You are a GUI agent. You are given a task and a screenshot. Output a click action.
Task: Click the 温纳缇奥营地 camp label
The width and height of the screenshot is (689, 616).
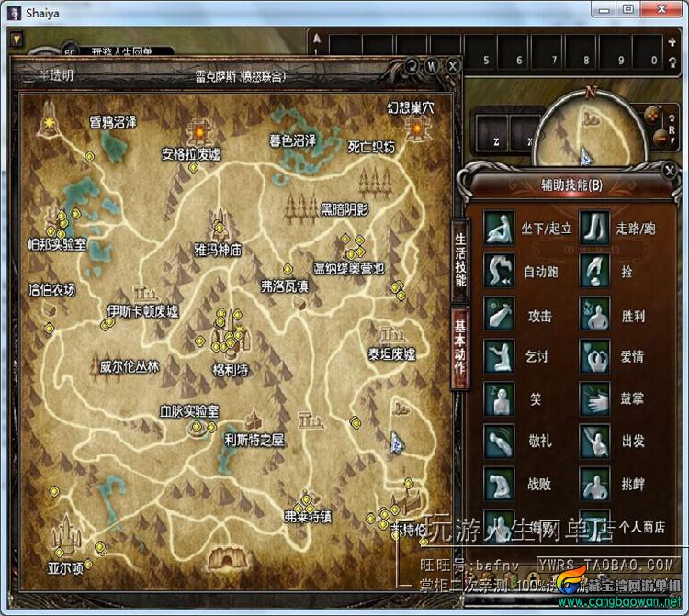(349, 268)
